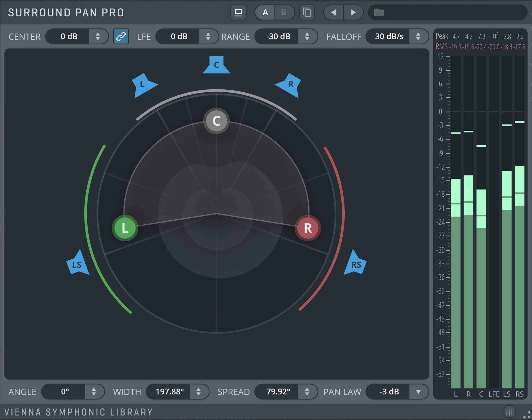
Task: Click the copy A/B settings icon
Action: (307, 12)
